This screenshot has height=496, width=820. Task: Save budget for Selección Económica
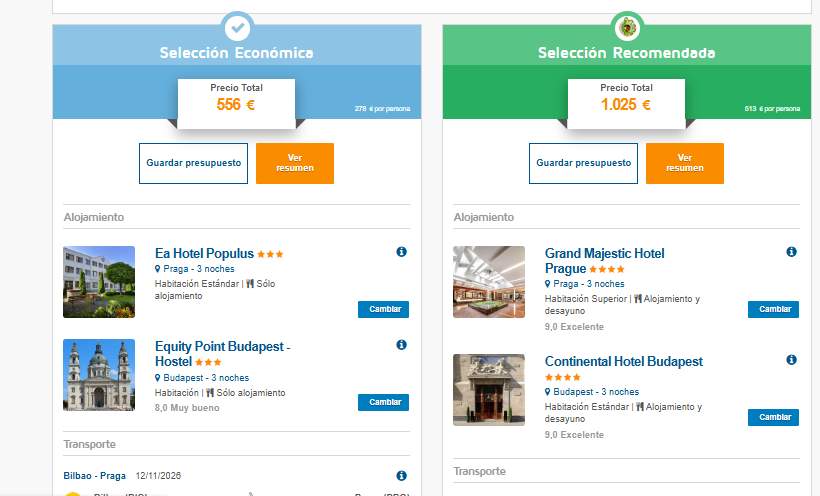point(193,163)
